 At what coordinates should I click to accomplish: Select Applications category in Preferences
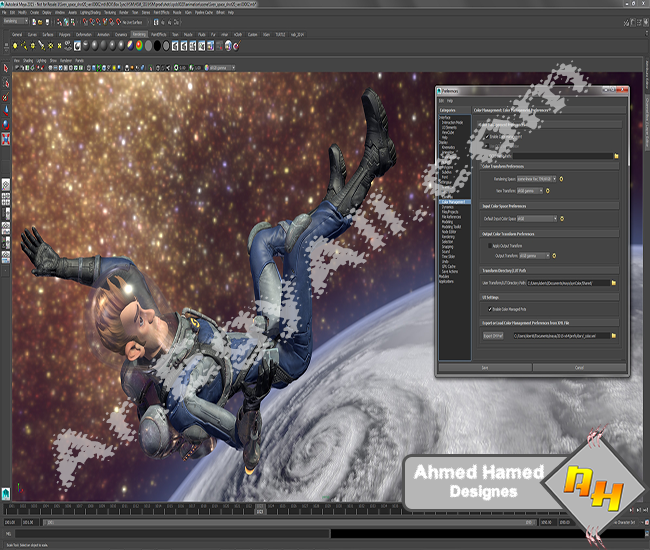point(446,281)
